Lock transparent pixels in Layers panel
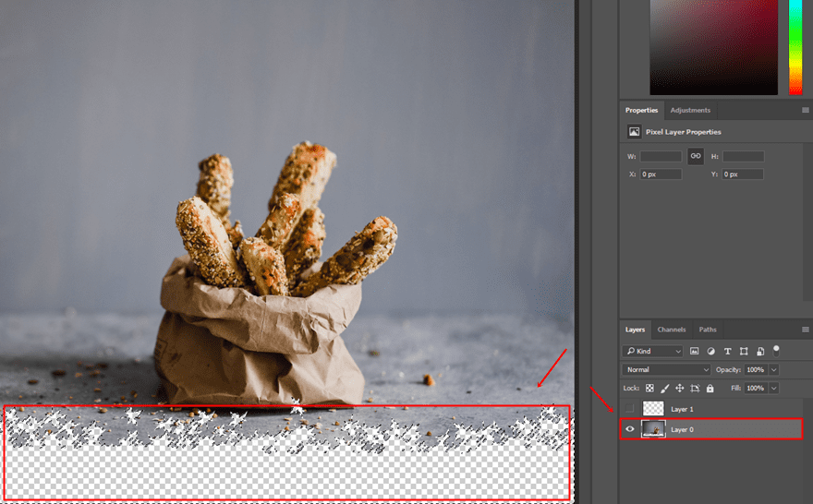The width and height of the screenshot is (813, 504). coord(649,388)
